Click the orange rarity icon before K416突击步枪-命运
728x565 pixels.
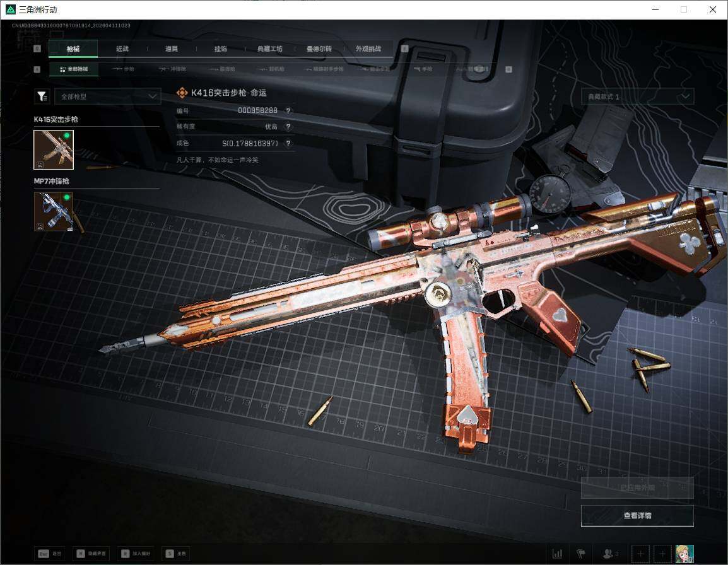click(x=182, y=93)
